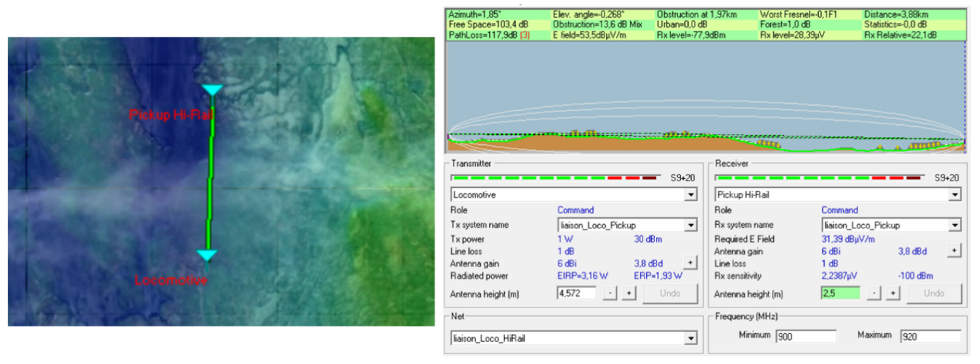980x364 pixels.
Task: Click the transmitter antenna gain plus button
Action: click(690, 263)
